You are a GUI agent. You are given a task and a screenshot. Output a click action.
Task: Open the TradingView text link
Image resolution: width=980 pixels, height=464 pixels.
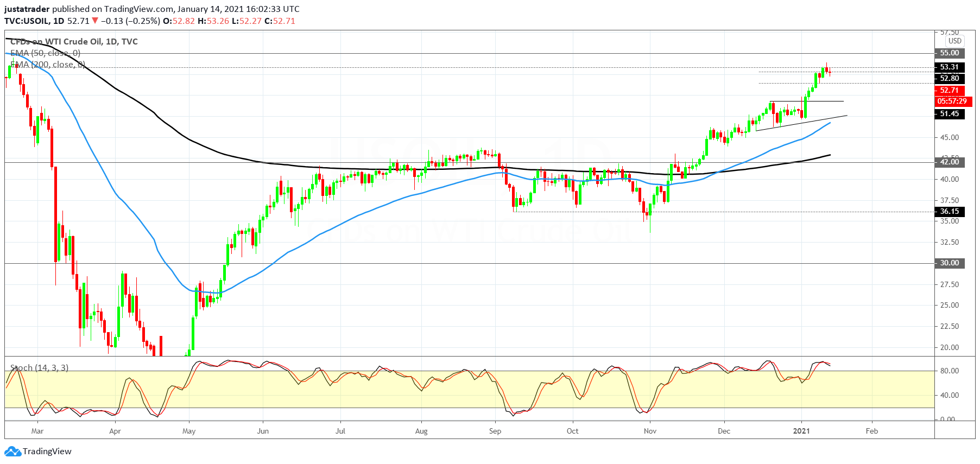tap(47, 451)
